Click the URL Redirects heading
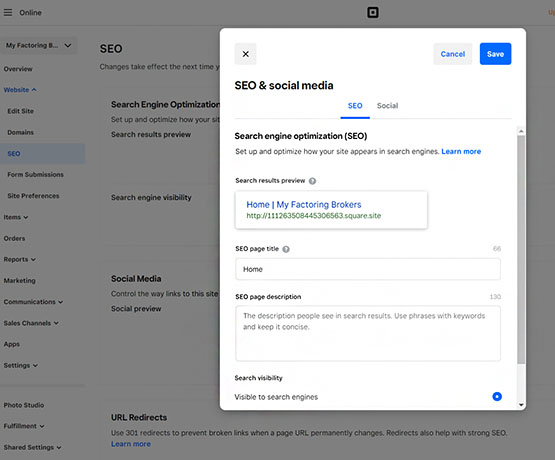This screenshot has width=555, height=460. click(x=139, y=418)
